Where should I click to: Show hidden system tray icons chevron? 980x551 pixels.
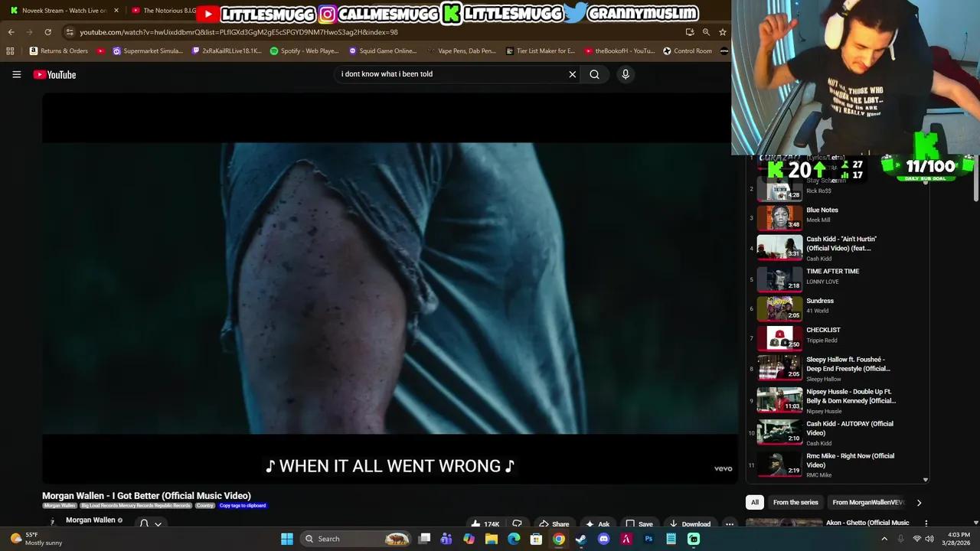(884, 539)
